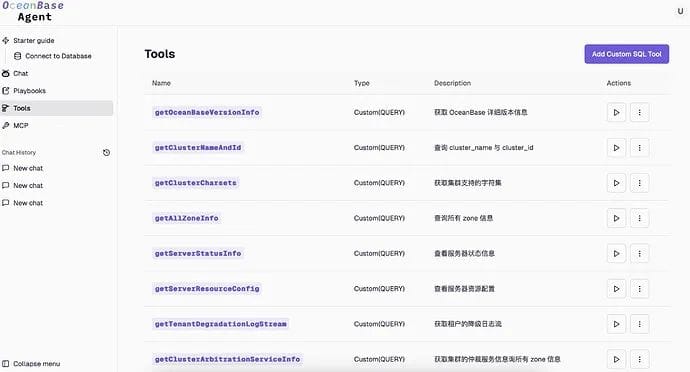Screen dimensions: 690x372
Task: Click play icon for getClusterCharsets
Action: pyautogui.click(x=616, y=183)
